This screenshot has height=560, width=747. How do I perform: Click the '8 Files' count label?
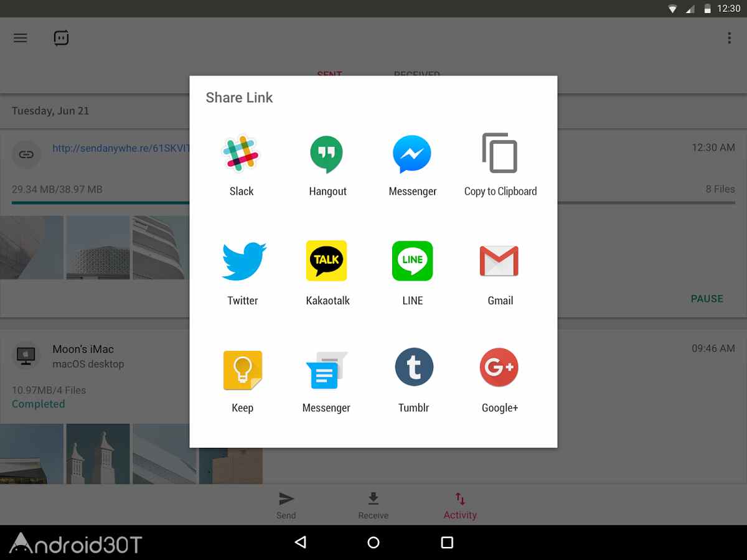click(x=720, y=189)
